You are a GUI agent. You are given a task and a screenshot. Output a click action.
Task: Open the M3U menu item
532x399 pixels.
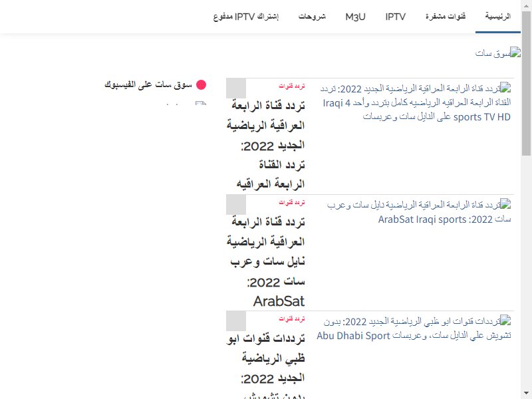tap(355, 16)
